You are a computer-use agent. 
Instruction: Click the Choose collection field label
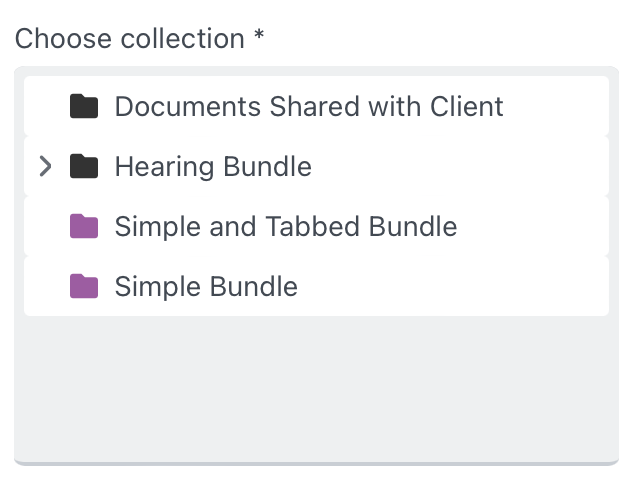130,39
